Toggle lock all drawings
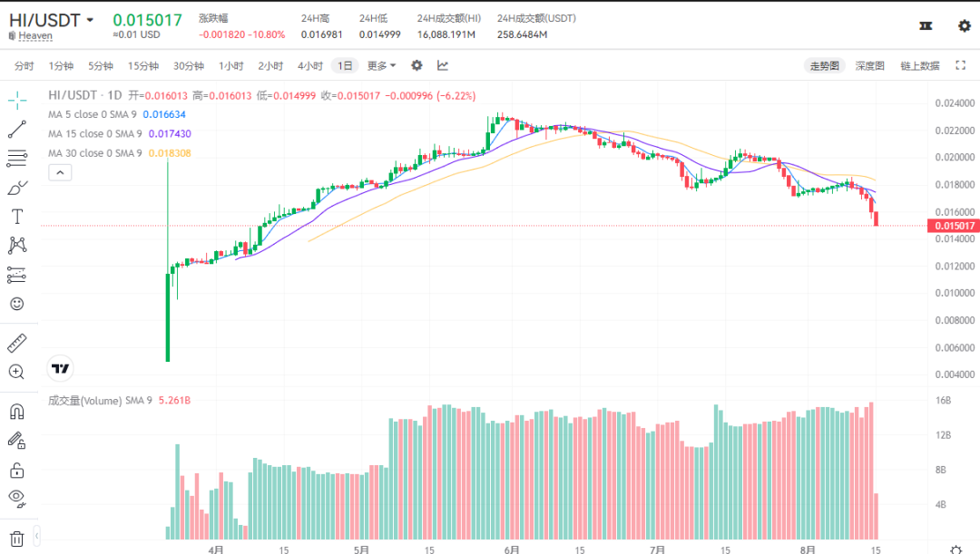Screen dimensions: 980x554 pos(16,470)
